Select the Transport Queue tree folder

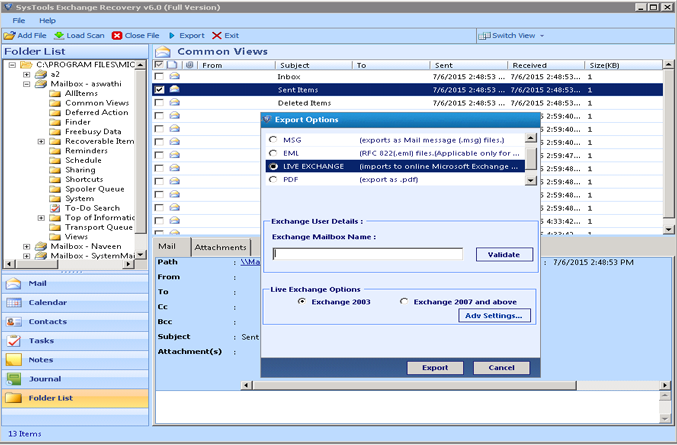click(x=99, y=227)
